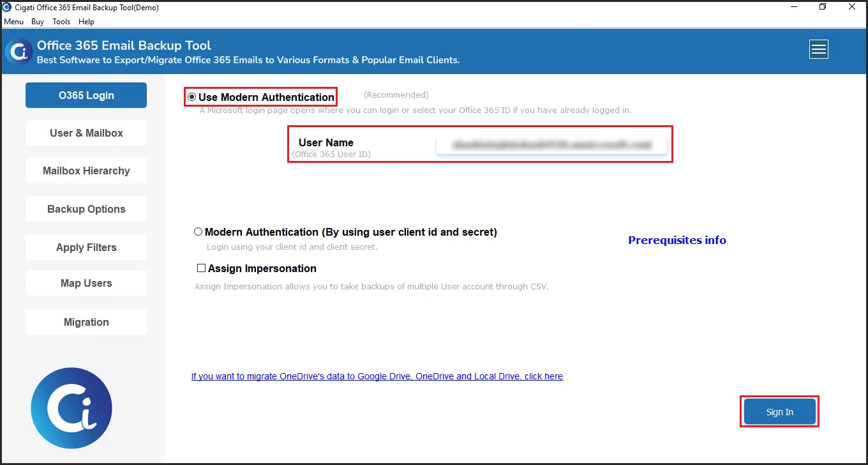
Task: Open the Map Users step
Action: (x=86, y=283)
